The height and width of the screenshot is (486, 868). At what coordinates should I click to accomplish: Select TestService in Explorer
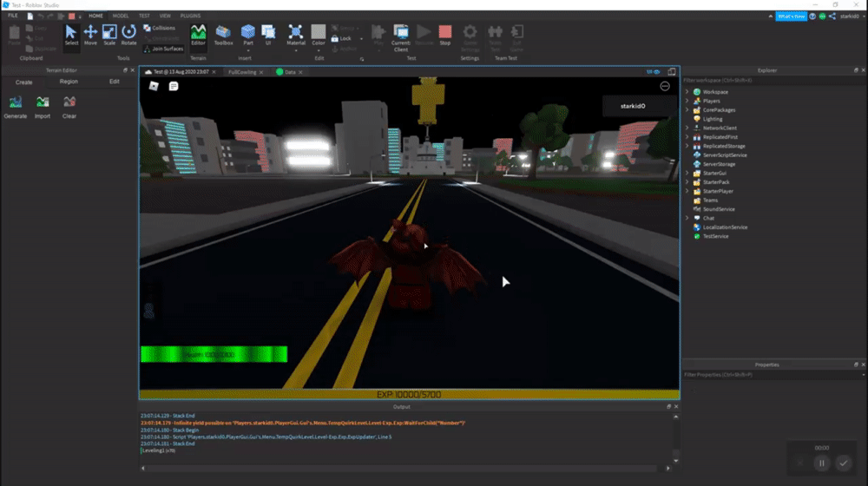tap(715, 236)
